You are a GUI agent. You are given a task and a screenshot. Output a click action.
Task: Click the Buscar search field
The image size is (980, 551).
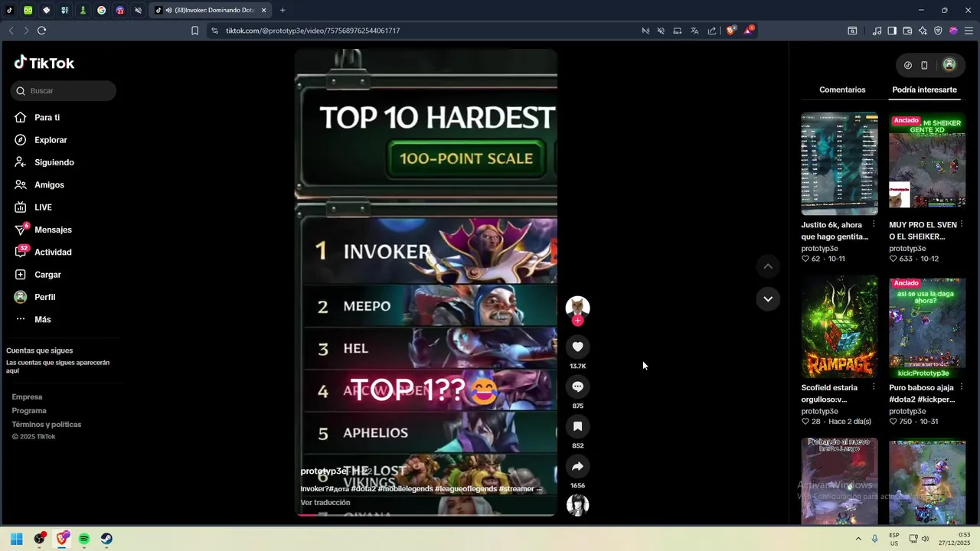point(64,91)
